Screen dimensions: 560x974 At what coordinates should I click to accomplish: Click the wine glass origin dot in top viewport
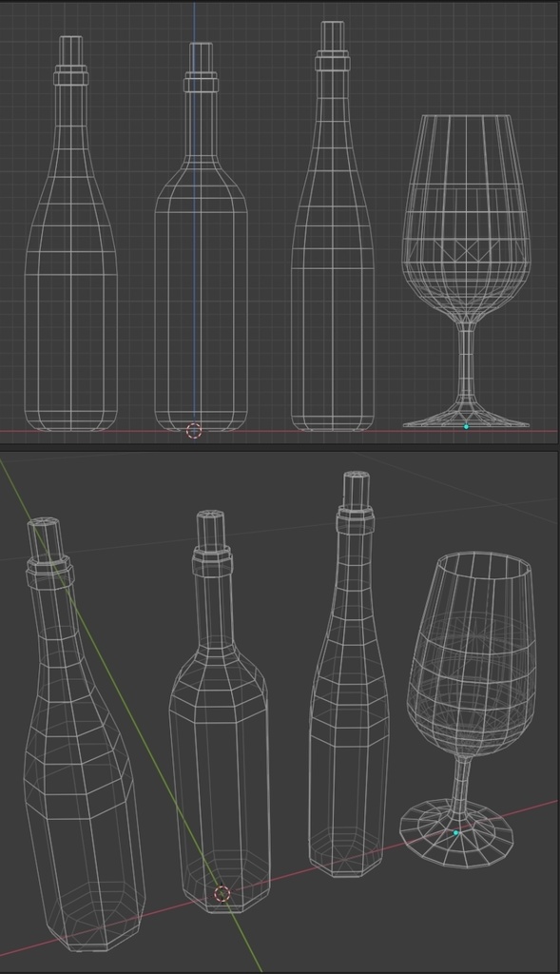coord(466,427)
